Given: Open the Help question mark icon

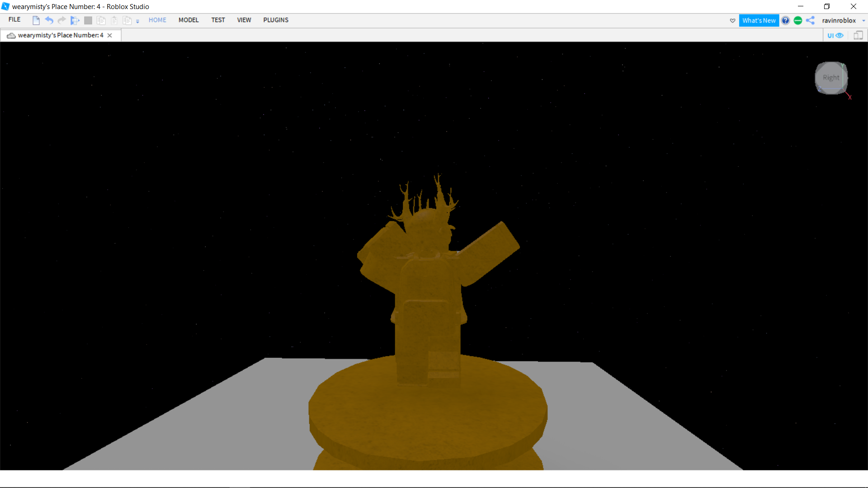Looking at the screenshot, I should click(786, 20).
